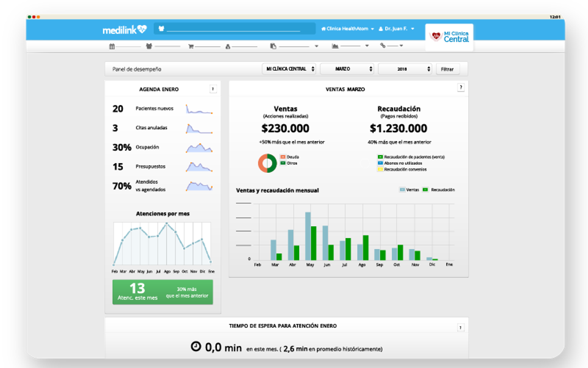Toggle Otros legend entry

[289, 163]
